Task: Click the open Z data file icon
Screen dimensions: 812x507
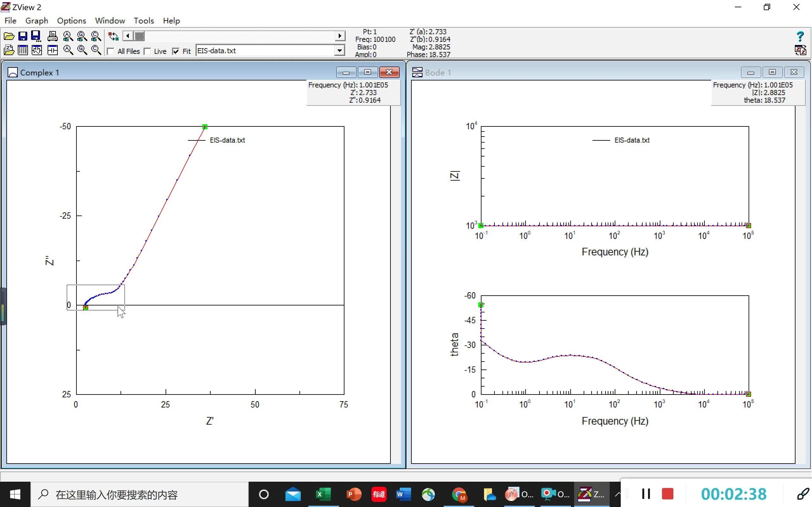Action: click(x=9, y=50)
